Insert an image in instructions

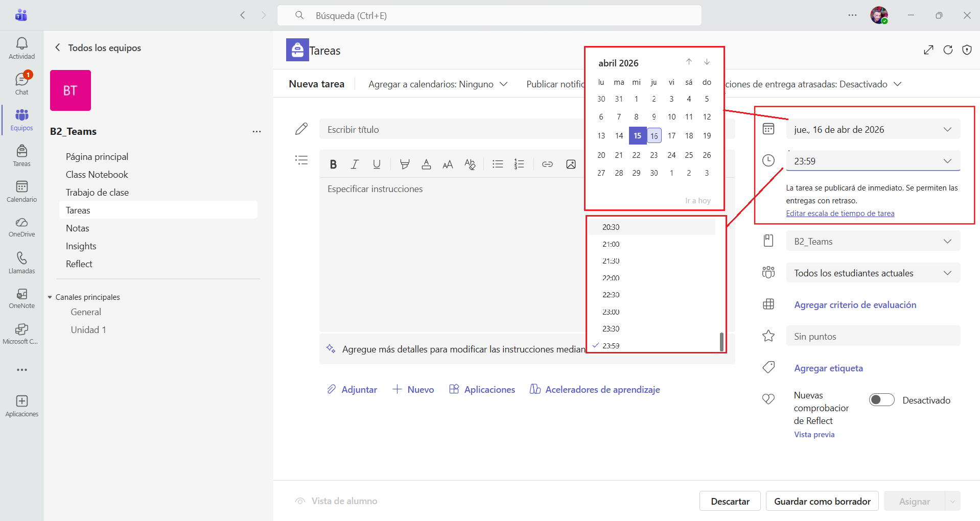click(571, 164)
